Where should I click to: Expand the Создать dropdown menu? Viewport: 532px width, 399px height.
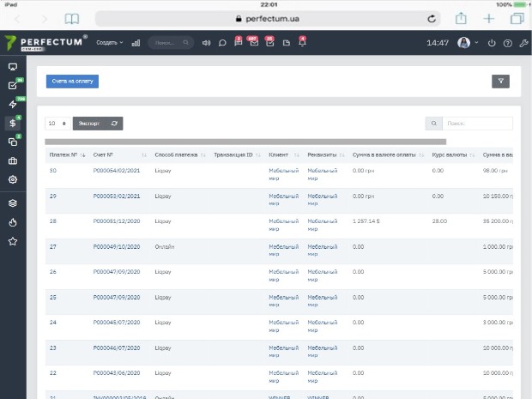(110, 43)
